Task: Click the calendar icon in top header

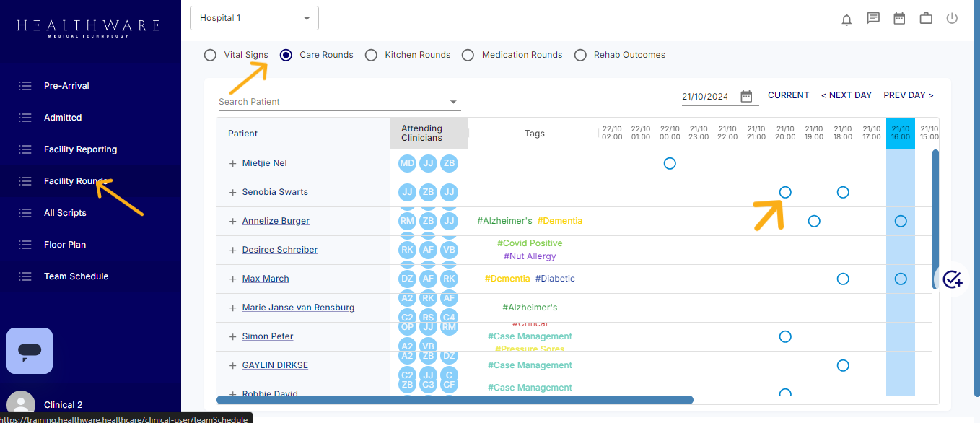Action: [899, 19]
